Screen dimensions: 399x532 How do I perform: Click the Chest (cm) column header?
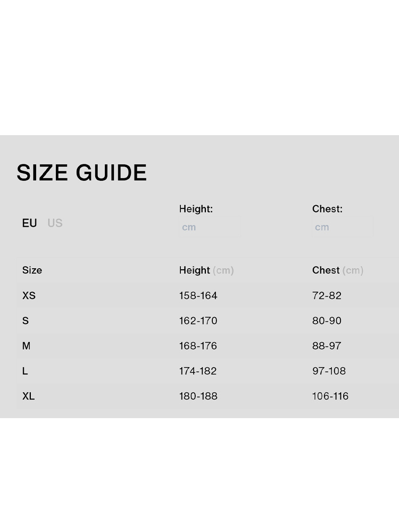click(338, 270)
